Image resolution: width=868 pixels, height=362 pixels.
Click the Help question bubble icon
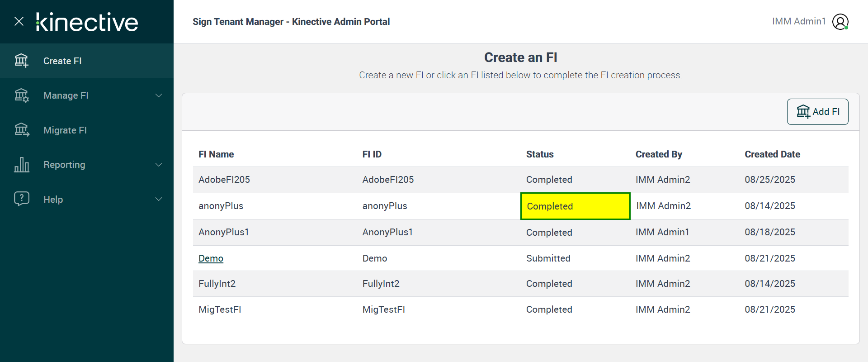(x=21, y=199)
